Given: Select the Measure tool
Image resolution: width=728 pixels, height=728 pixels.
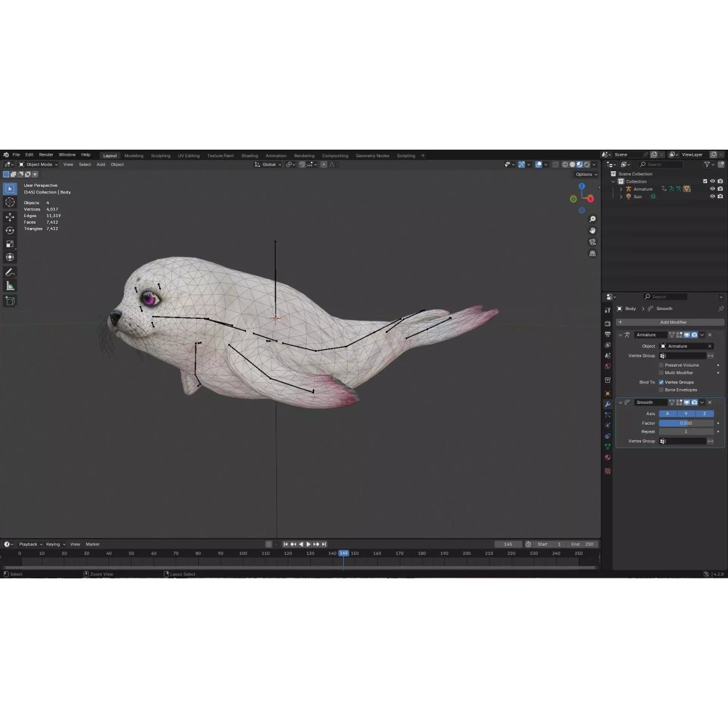Looking at the screenshot, I should pos(9,286).
